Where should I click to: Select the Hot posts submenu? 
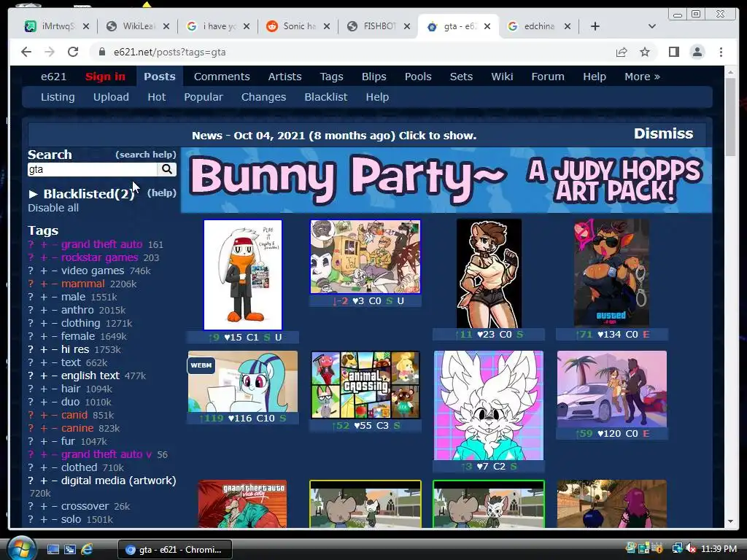pos(156,97)
